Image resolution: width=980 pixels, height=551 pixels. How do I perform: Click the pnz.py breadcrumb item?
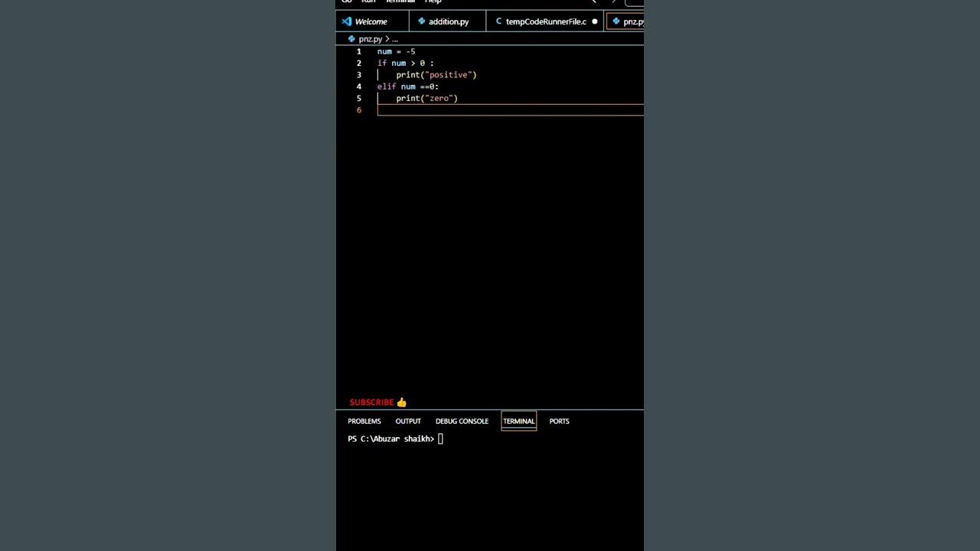[371, 38]
